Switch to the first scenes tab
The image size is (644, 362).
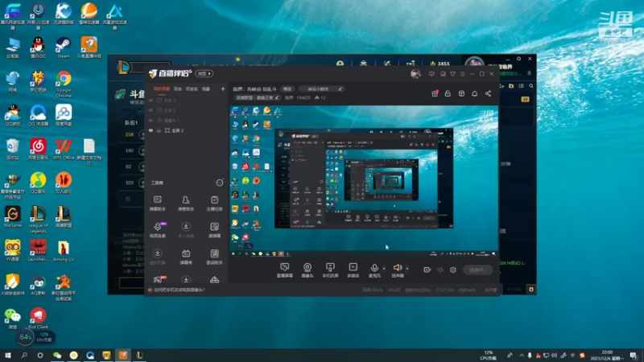(162, 88)
